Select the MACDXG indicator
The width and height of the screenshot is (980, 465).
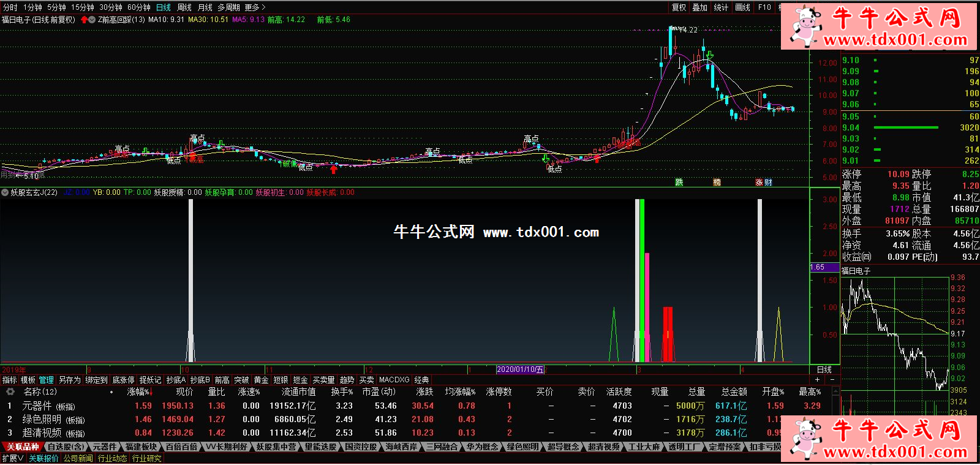point(394,380)
